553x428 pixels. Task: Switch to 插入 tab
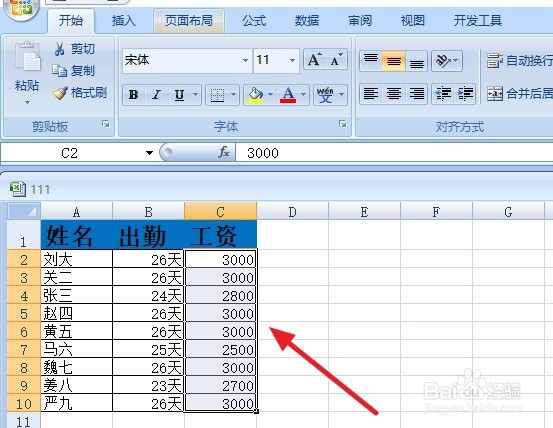[x=124, y=20]
